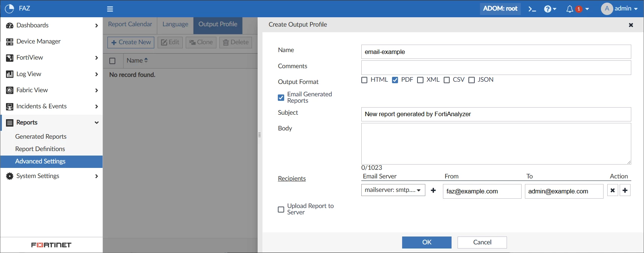The height and width of the screenshot is (253, 644).
Task: Switch to the Language tab
Action: pyautogui.click(x=175, y=24)
